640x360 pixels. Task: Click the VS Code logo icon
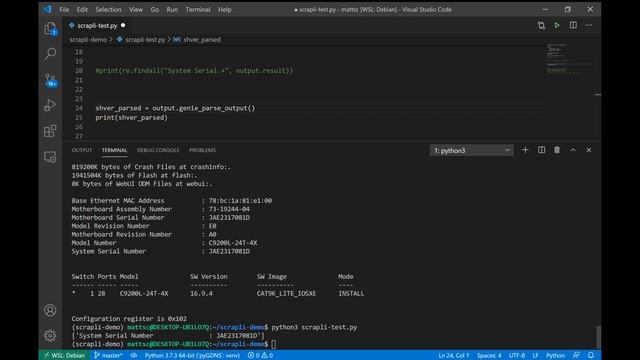48,9
